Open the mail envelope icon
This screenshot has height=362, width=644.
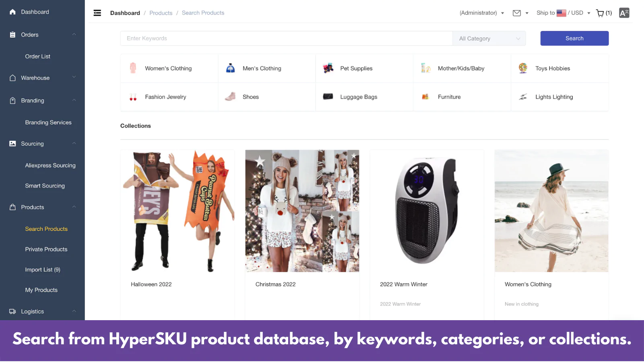[517, 13]
